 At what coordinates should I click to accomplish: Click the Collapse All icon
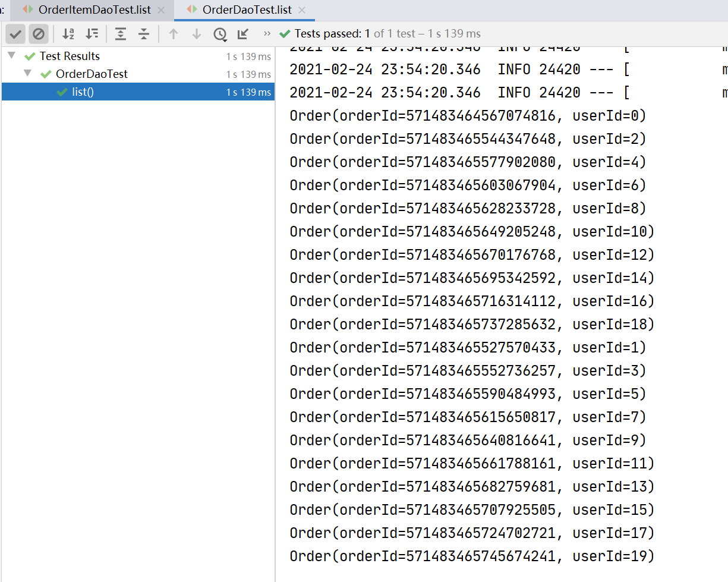pos(144,34)
